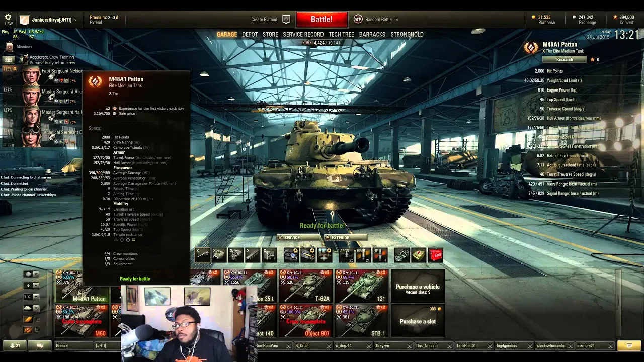Toggle Automatically return crew checkbox
Screen dimensions: 644x362
pos(26,63)
